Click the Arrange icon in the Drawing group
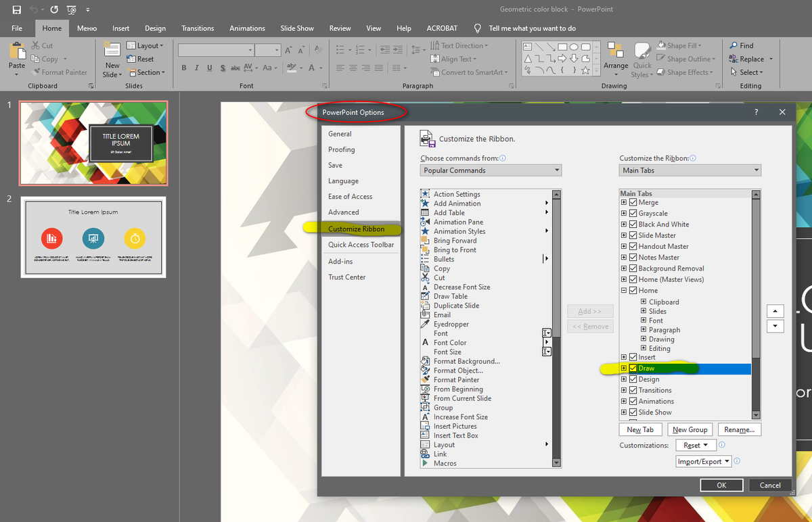This screenshot has height=522, width=812. point(616,51)
